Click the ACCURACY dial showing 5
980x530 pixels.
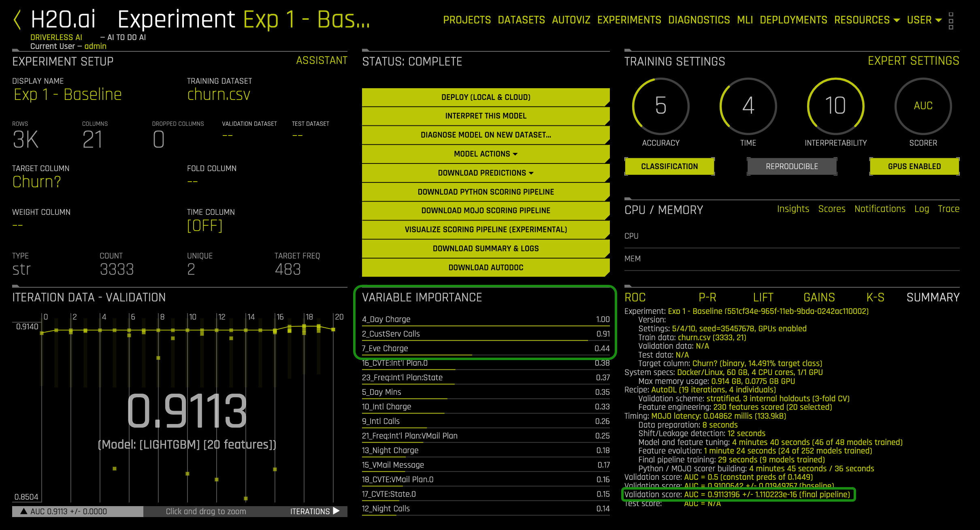pyautogui.click(x=661, y=106)
